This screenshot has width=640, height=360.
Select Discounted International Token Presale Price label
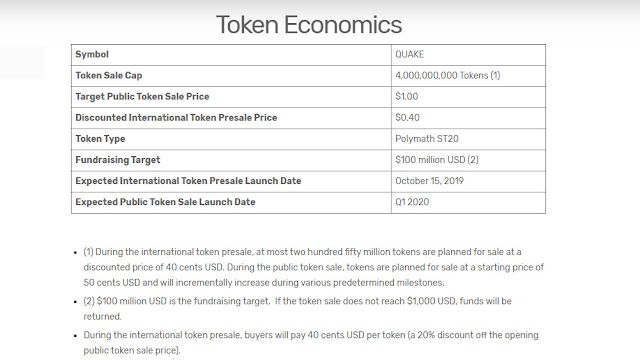point(176,118)
